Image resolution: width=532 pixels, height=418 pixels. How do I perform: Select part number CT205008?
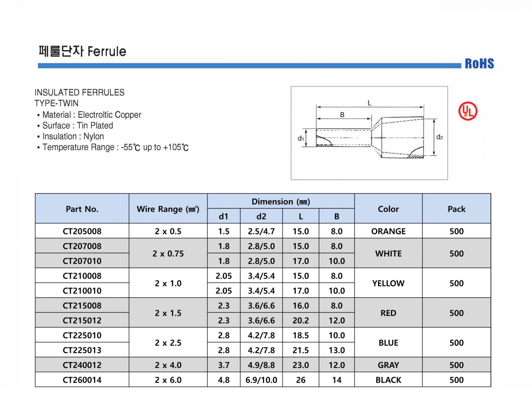(x=82, y=231)
